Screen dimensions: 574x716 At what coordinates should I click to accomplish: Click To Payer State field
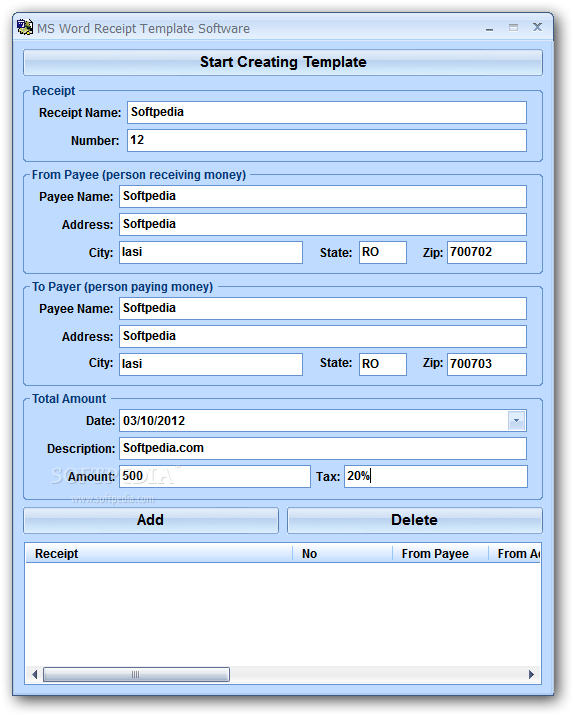383,364
